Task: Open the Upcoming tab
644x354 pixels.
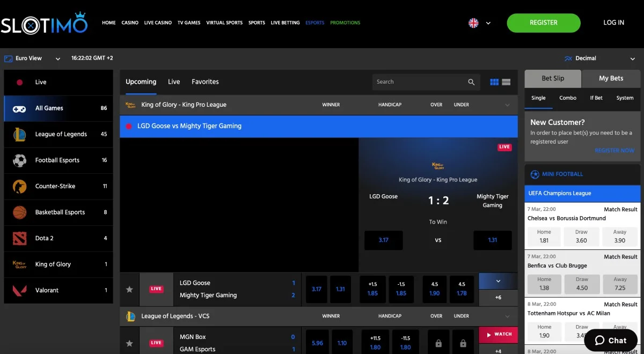Action: [x=141, y=82]
